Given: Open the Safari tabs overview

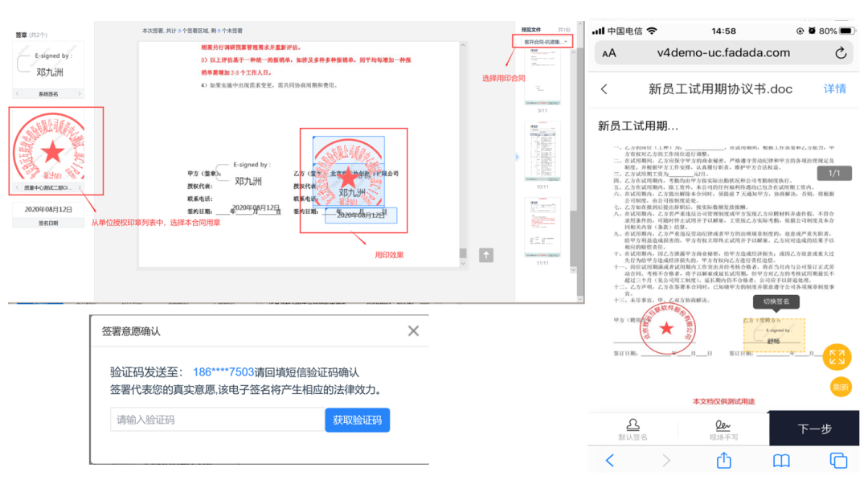Looking at the screenshot, I should coord(838,460).
